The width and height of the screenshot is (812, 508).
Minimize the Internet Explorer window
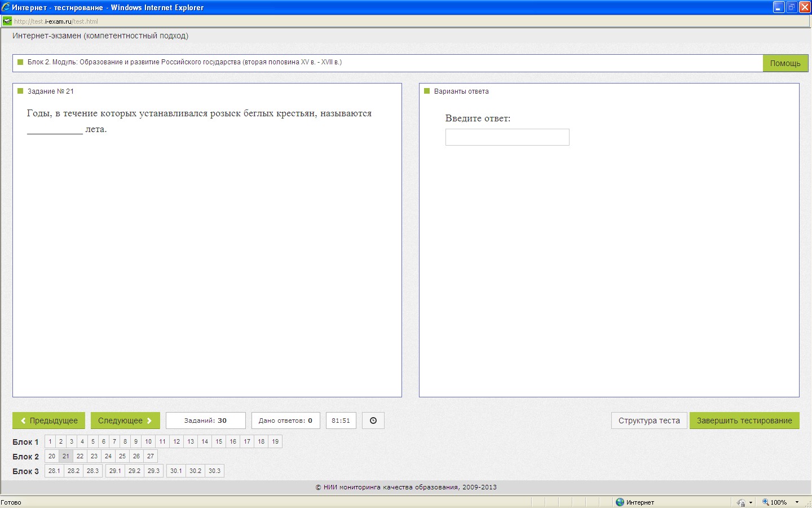point(779,7)
